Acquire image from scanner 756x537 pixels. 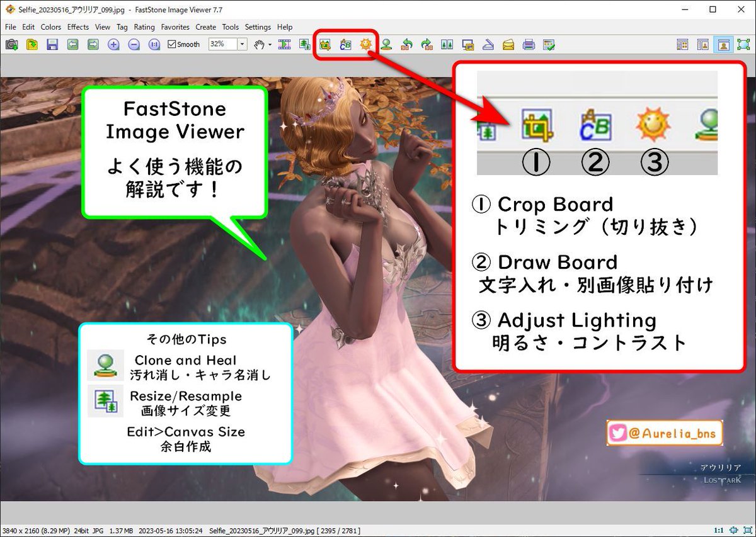pos(488,44)
